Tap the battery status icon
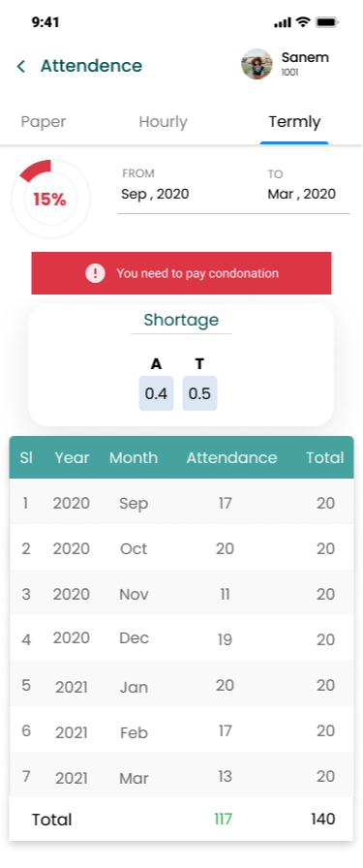 (x=327, y=22)
